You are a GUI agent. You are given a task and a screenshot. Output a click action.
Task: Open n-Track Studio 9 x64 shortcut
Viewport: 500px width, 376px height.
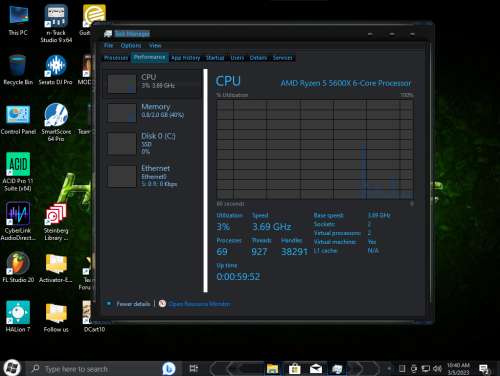56,23
